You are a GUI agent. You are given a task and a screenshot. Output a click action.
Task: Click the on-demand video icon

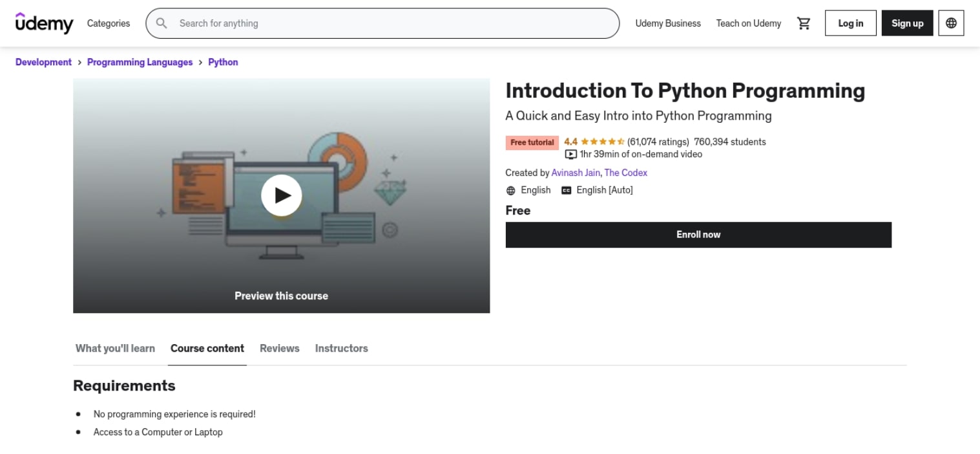coord(570,154)
